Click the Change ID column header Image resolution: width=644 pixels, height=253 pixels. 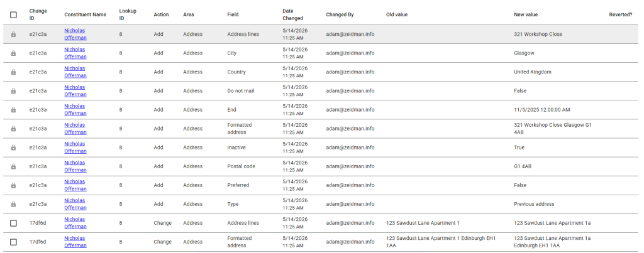tap(38, 15)
